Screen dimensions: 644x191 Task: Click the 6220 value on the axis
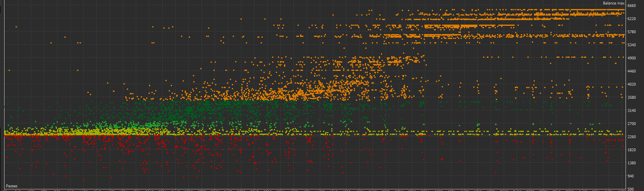click(632, 19)
